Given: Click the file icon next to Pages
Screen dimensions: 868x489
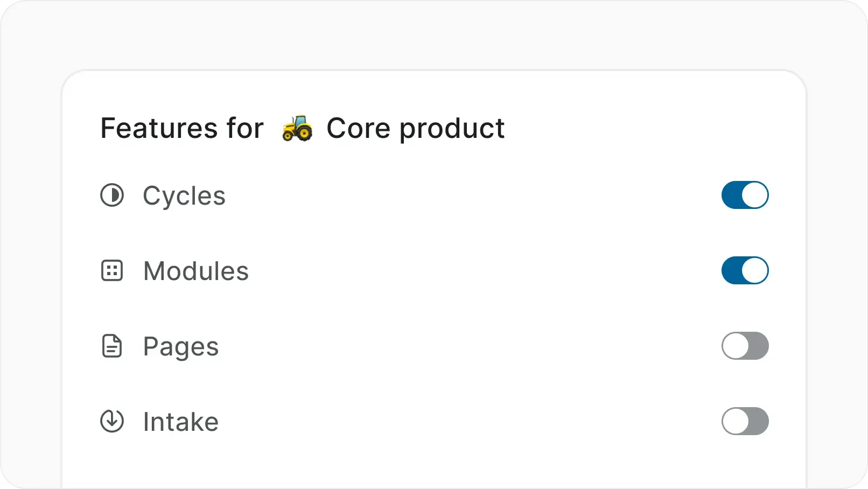Looking at the screenshot, I should [111, 346].
